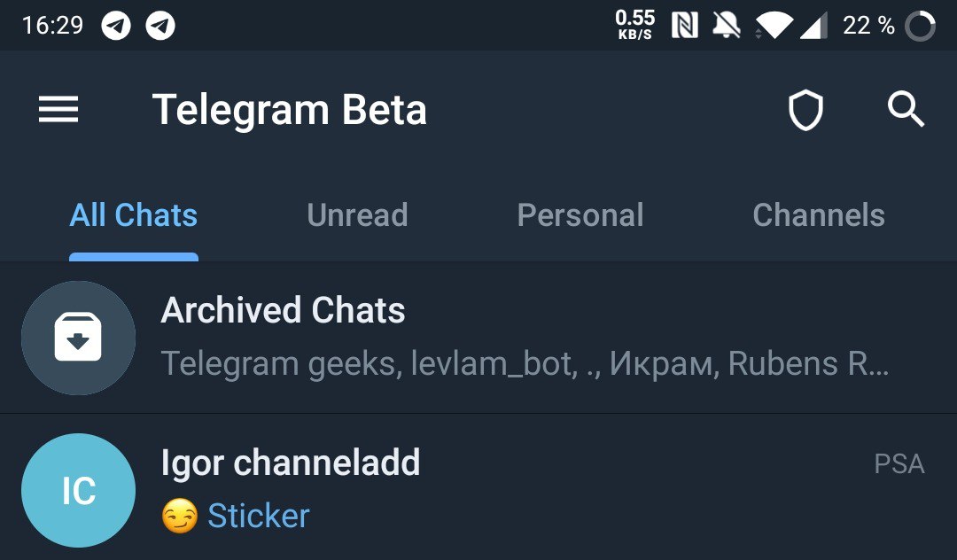Tap the PSA label on Igor channeladd
The height and width of the screenshot is (560, 957).
(899, 464)
